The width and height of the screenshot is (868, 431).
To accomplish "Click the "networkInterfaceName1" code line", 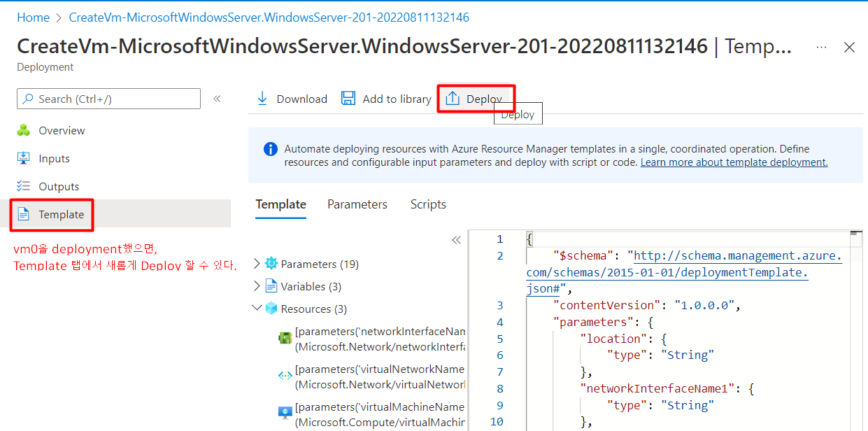I will pyautogui.click(x=666, y=389).
